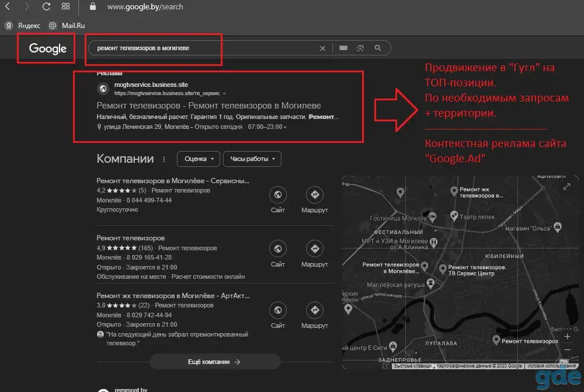Open the Оценка filter dropdown
This screenshot has height=392, width=584.
(199, 159)
